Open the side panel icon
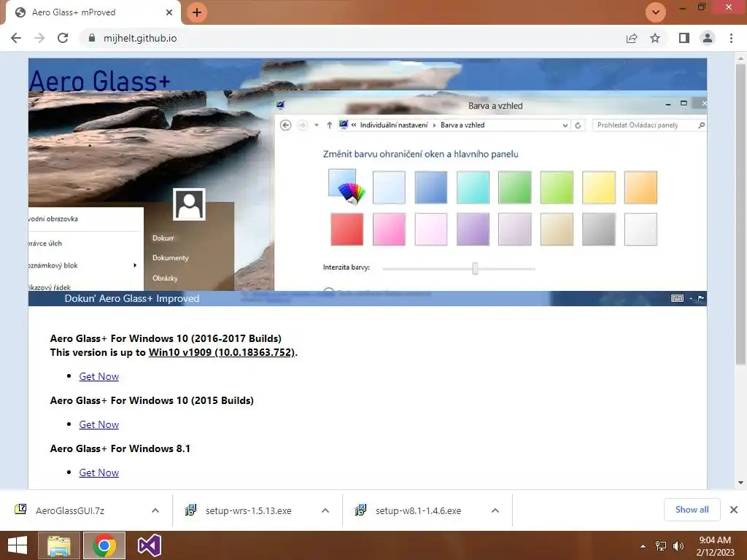 tap(684, 38)
